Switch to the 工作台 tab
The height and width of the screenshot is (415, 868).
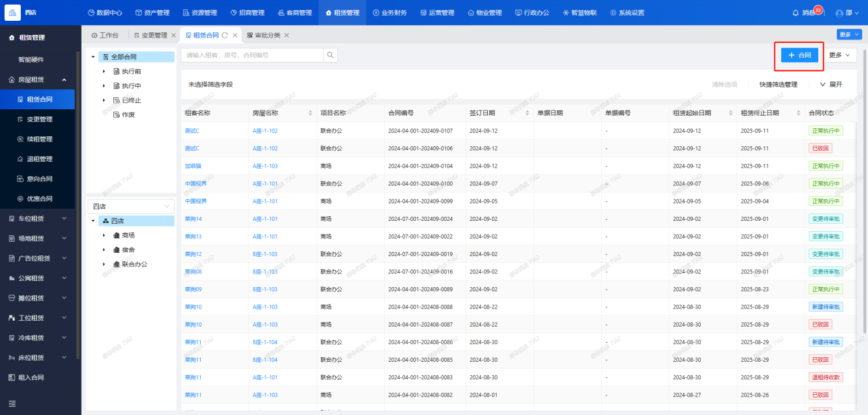click(105, 35)
